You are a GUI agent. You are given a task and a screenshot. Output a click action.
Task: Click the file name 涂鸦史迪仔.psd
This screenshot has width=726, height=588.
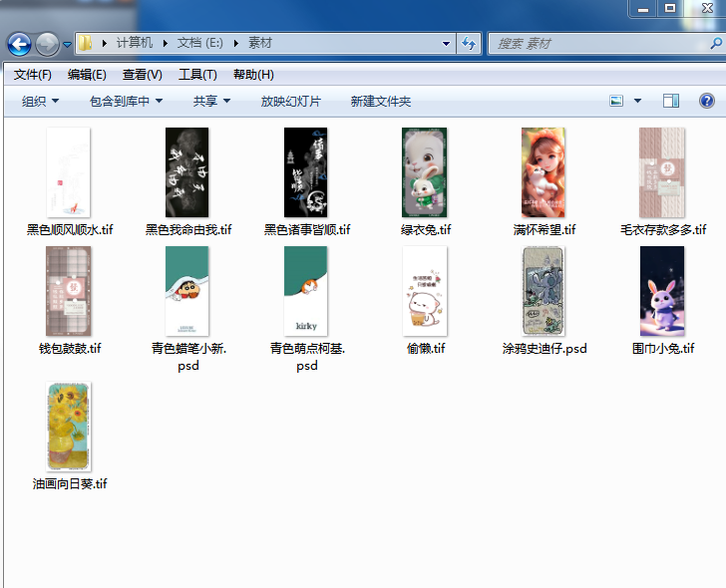[x=544, y=348]
